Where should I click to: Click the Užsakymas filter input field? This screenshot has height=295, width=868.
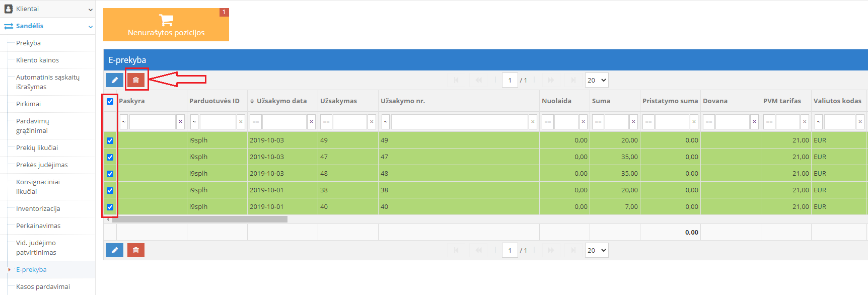(x=349, y=122)
